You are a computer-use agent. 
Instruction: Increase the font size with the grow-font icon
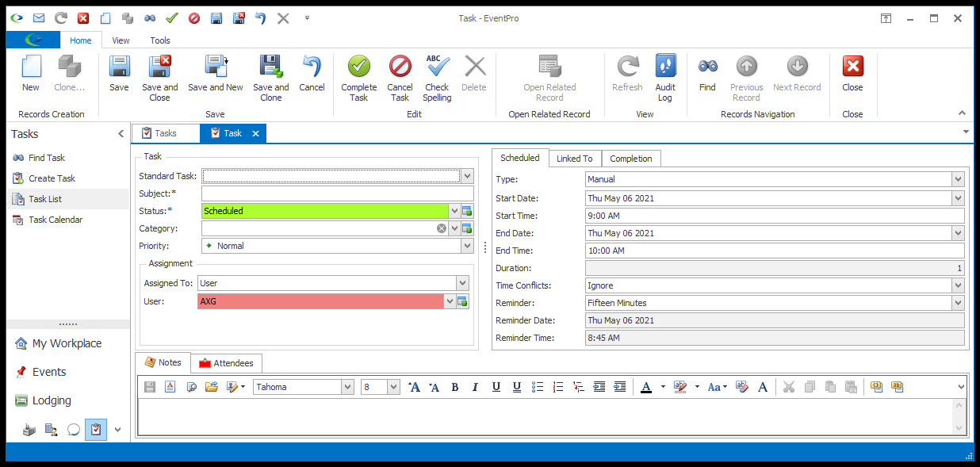(x=414, y=387)
